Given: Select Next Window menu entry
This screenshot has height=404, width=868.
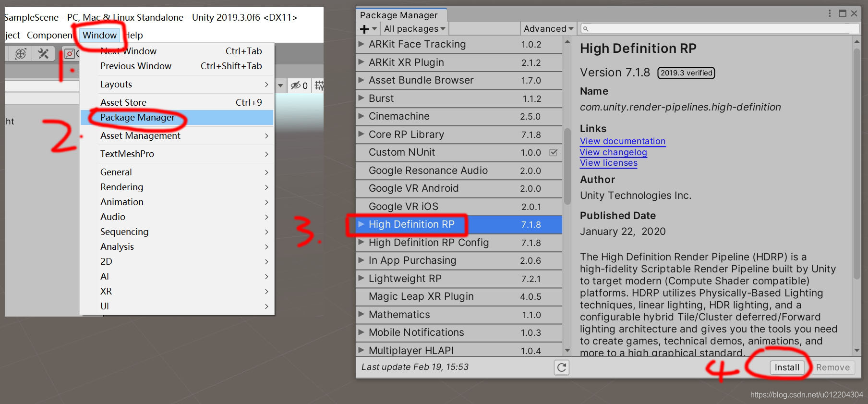Looking at the screenshot, I should [177, 51].
